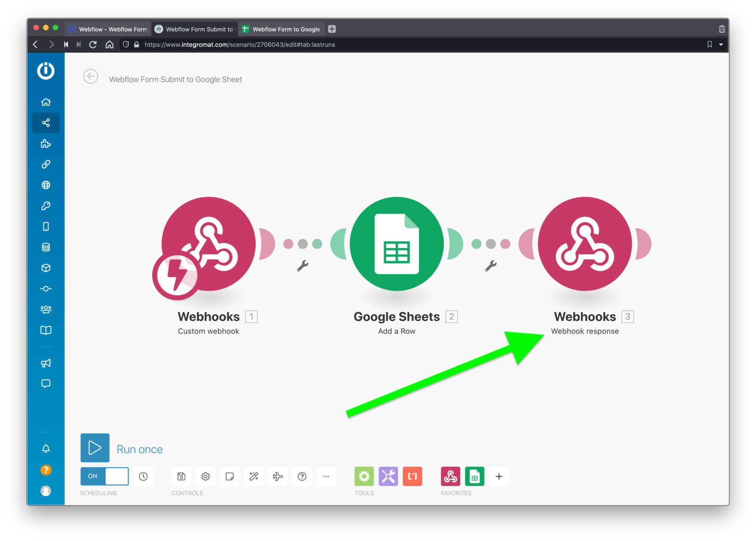756x541 pixels.
Task: Open the orange Help question mark icon
Action: coord(46,470)
